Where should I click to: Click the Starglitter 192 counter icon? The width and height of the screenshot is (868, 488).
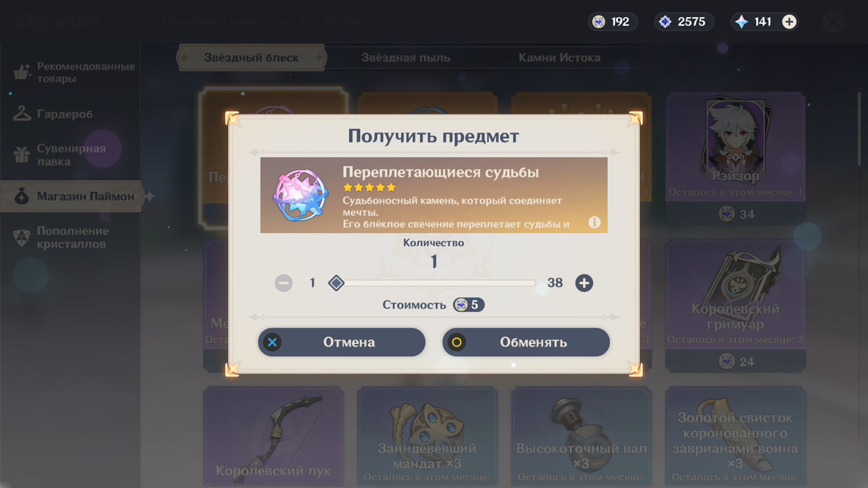tap(599, 22)
